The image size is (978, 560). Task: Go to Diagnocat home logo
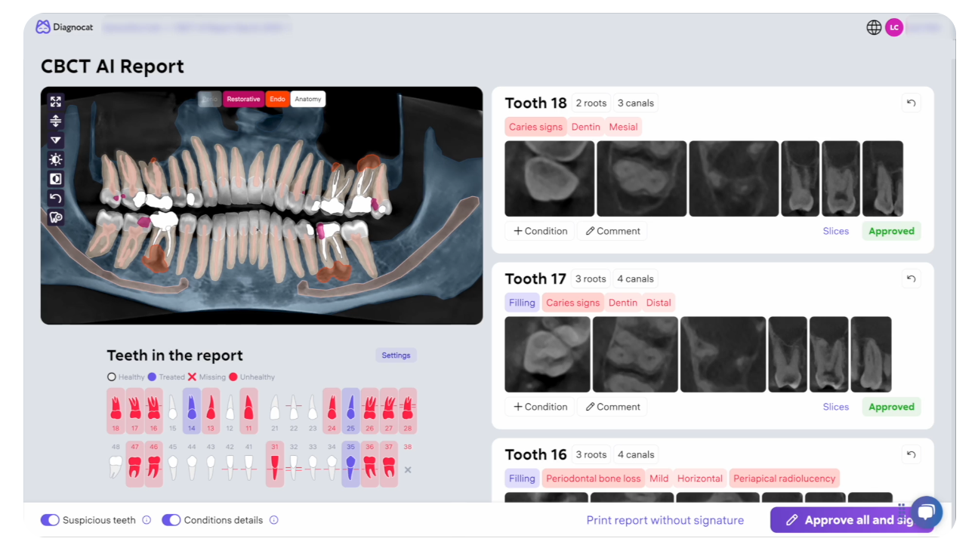(65, 27)
